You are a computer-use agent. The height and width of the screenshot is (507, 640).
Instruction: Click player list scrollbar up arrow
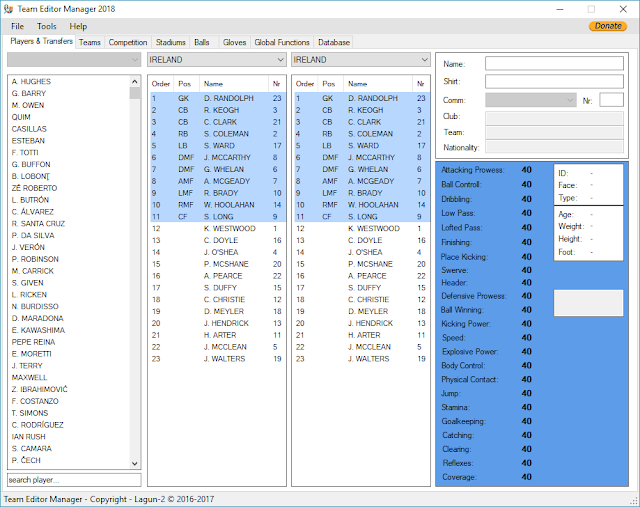click(x=135, y=81)
